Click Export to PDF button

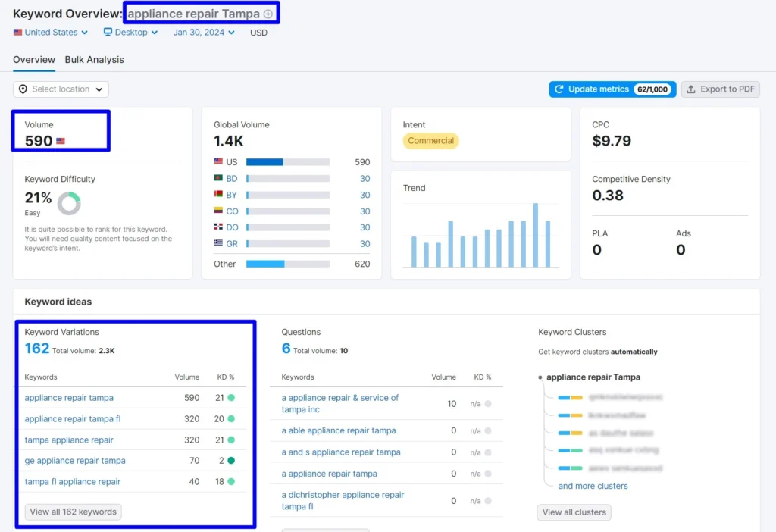(720, 89)
